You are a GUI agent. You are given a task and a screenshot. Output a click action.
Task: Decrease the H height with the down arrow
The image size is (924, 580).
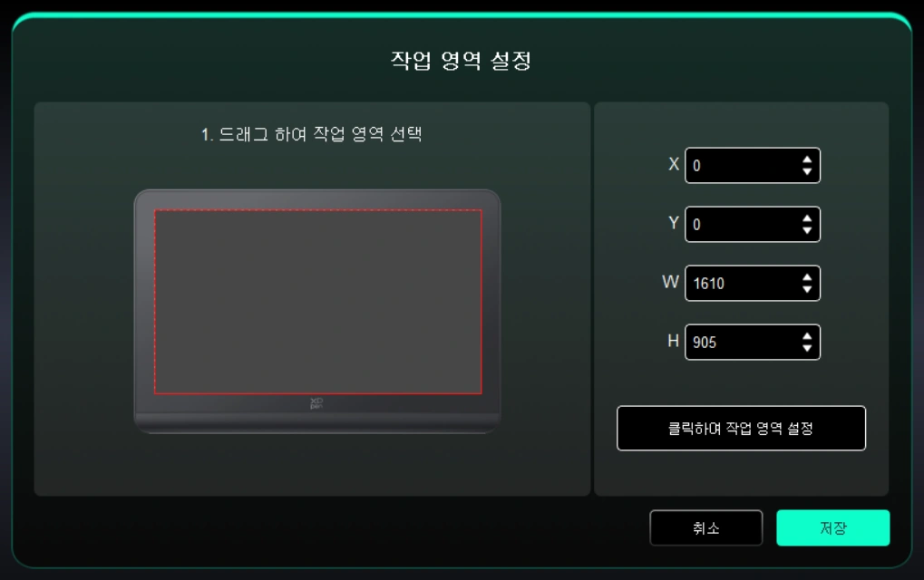click(x=807, y=348)
